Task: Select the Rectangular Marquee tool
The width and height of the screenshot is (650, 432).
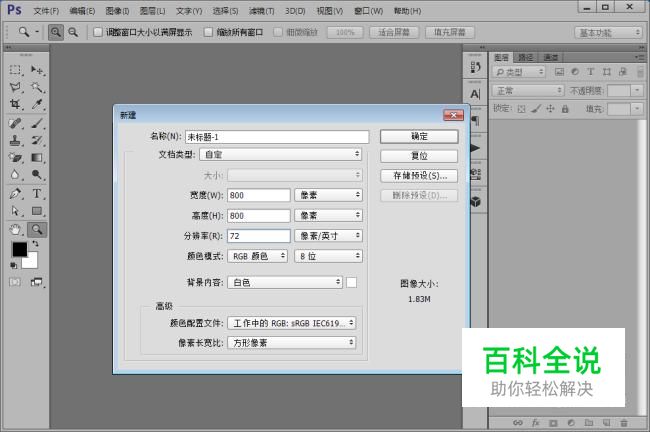Action: 15,70
